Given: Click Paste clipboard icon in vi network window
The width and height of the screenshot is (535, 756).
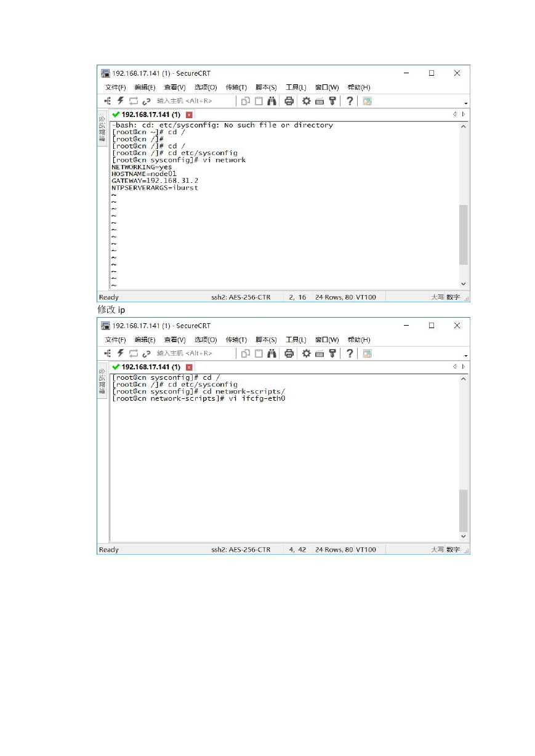Looking at the screenshot, I should (259, 101).
